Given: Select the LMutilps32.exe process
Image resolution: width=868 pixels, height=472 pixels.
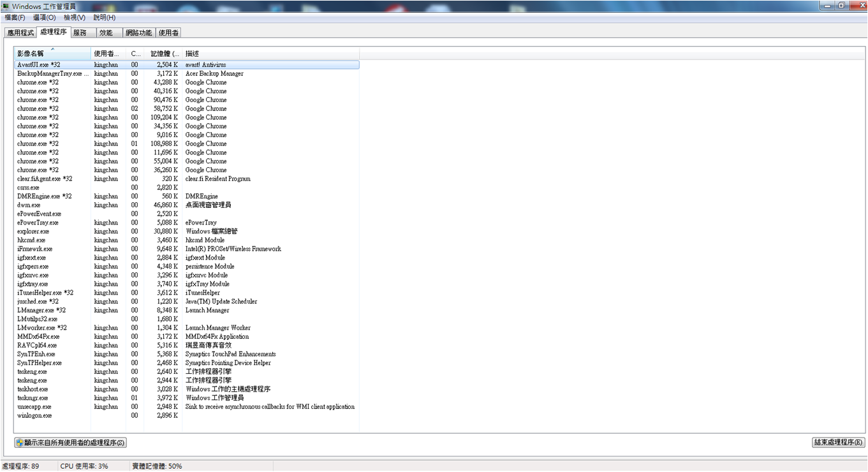Looking at the screenshot, I should tap(187, 319).
